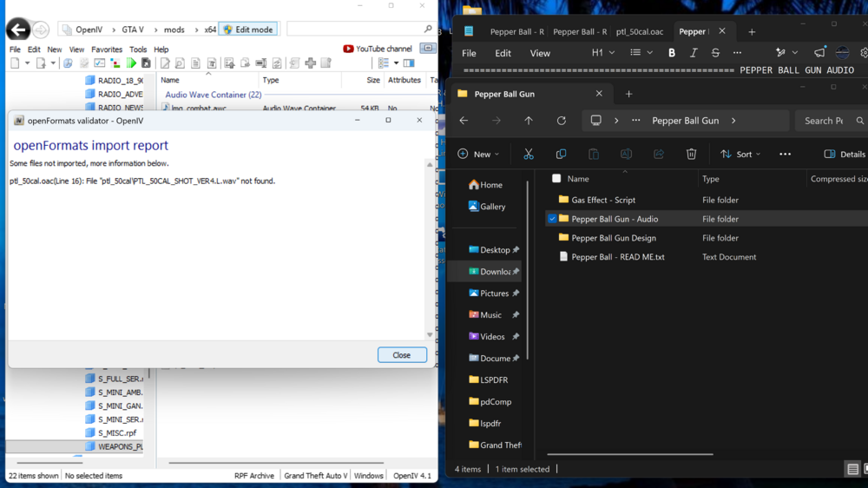The height and width of the screenshot is (488, 868).
Task: Open dropdown arrow beside new file icon
Action: (27, 63)
